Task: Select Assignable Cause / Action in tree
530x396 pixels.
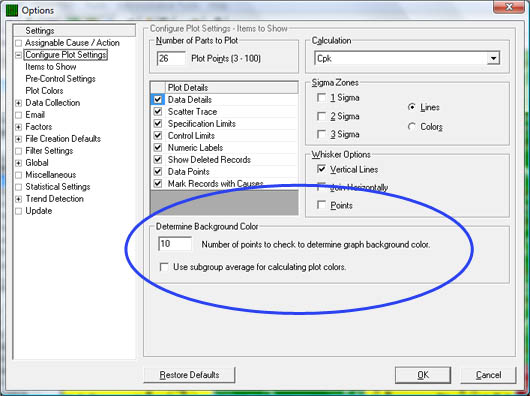Action: point(72,43)
